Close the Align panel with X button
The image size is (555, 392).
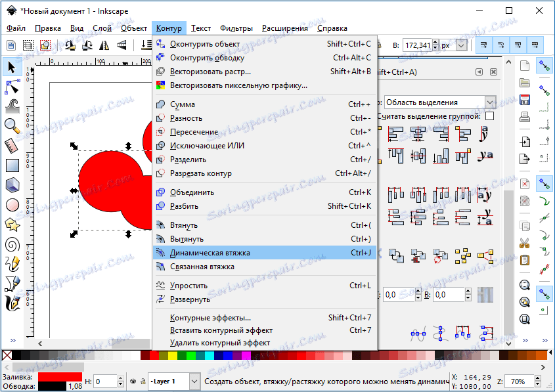pyautogui.click(x=493, y=72)
